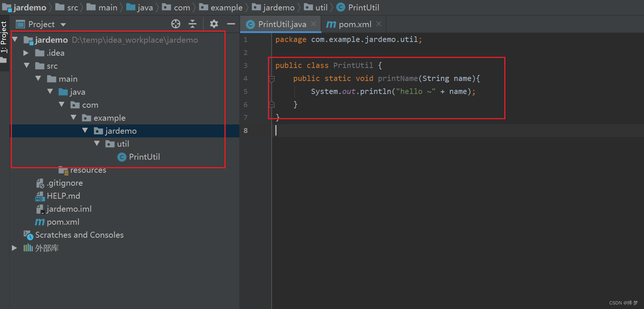
Task: Collapse the java source folder
Action: tap(50, 91)
